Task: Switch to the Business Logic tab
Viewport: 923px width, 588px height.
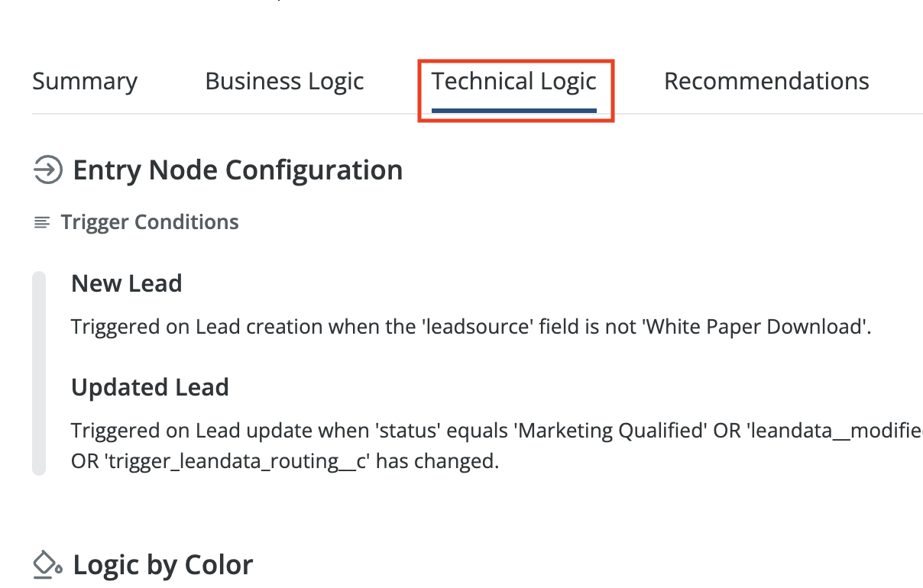Action: tap(284, 82)
